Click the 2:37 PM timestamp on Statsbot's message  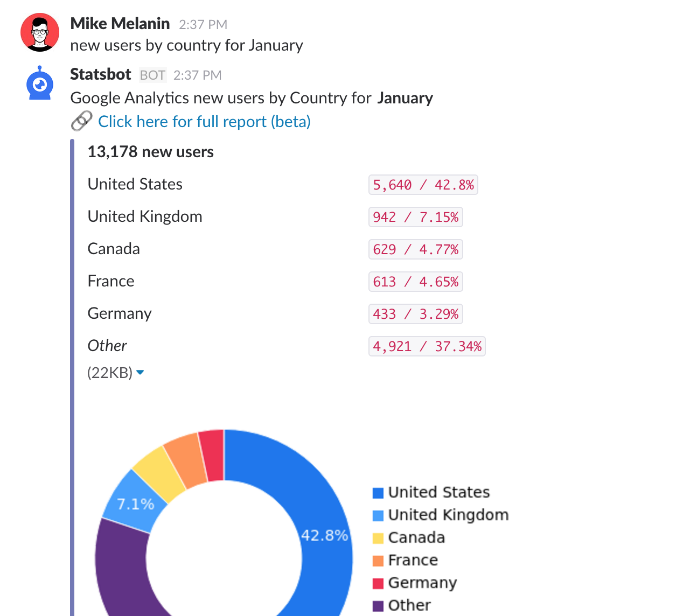[x=198, y=75]
